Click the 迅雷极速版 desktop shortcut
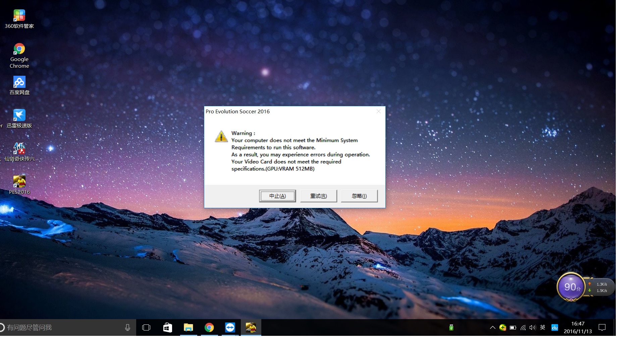The width and height of the screenshot is (644, 362). (x=19, y=115)
